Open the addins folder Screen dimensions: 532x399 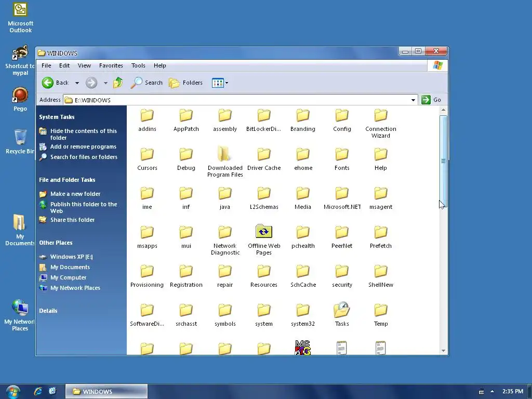click(147, 120)
